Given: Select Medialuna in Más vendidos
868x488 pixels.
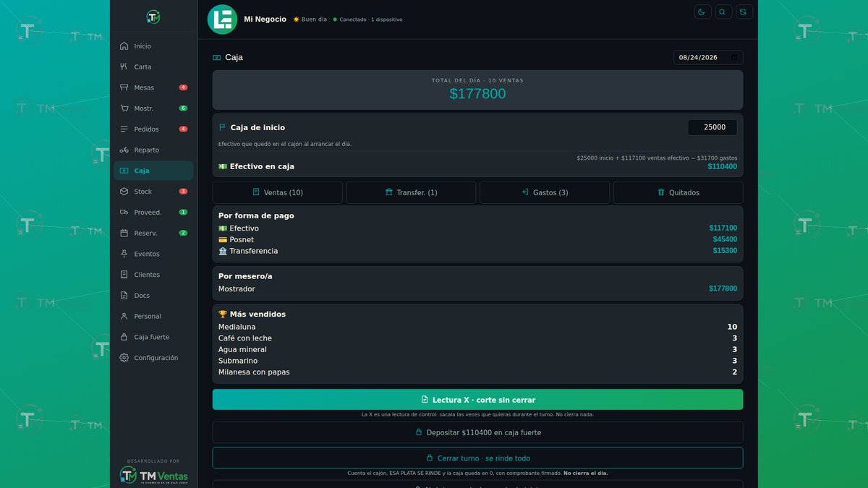Looking at the screenshot, I should point(477,327).
